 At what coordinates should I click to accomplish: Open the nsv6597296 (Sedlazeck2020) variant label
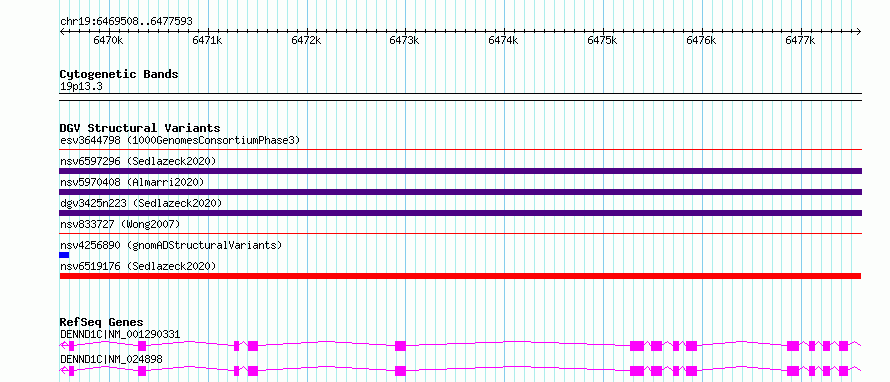[x=138, y=161]
